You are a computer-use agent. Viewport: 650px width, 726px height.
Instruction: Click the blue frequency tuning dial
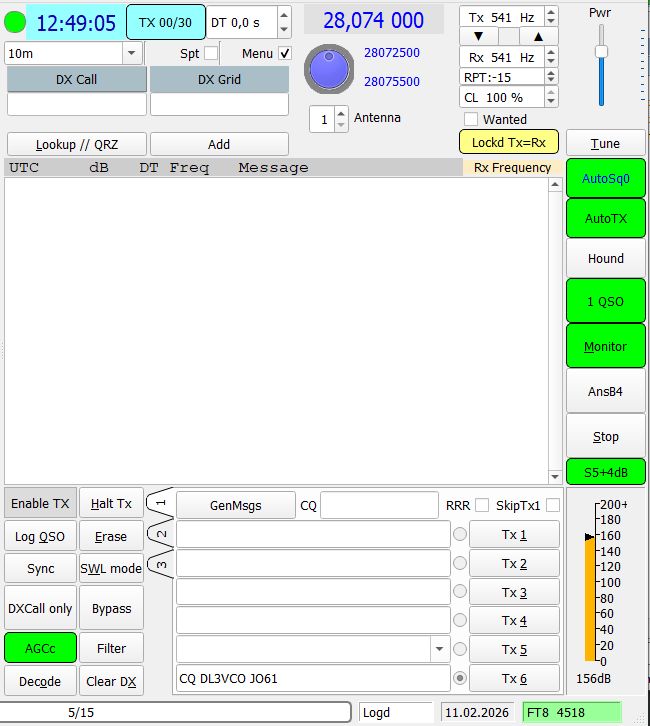[325, 68]
